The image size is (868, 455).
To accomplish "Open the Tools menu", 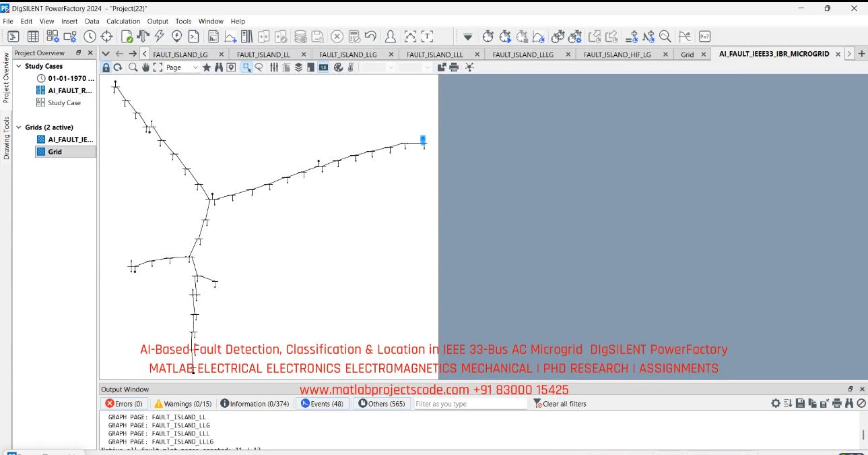I will pos(183,21).
